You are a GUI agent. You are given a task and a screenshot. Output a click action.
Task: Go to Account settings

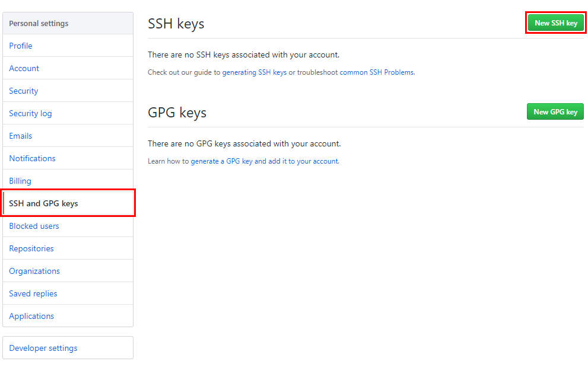24,68
